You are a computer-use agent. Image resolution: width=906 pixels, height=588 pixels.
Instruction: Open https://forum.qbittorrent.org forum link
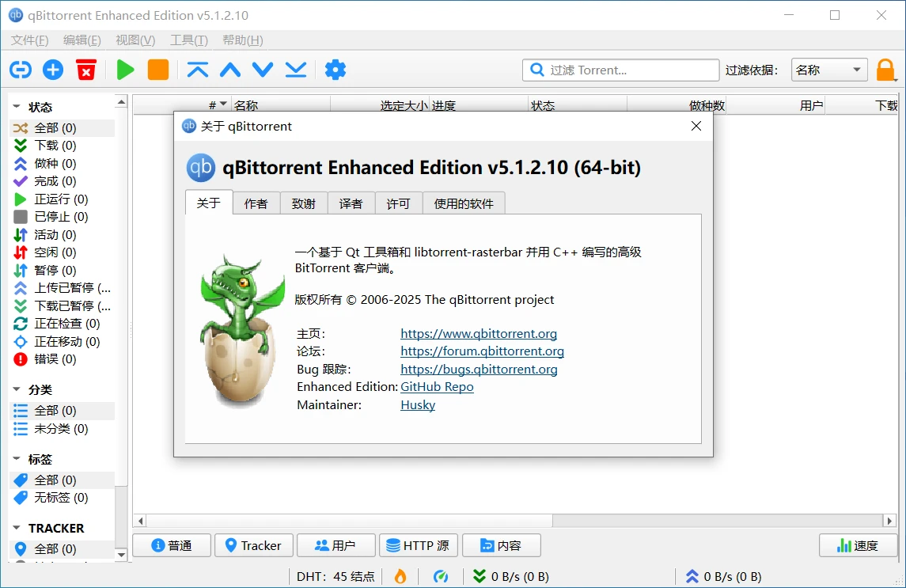coord(482,351)
